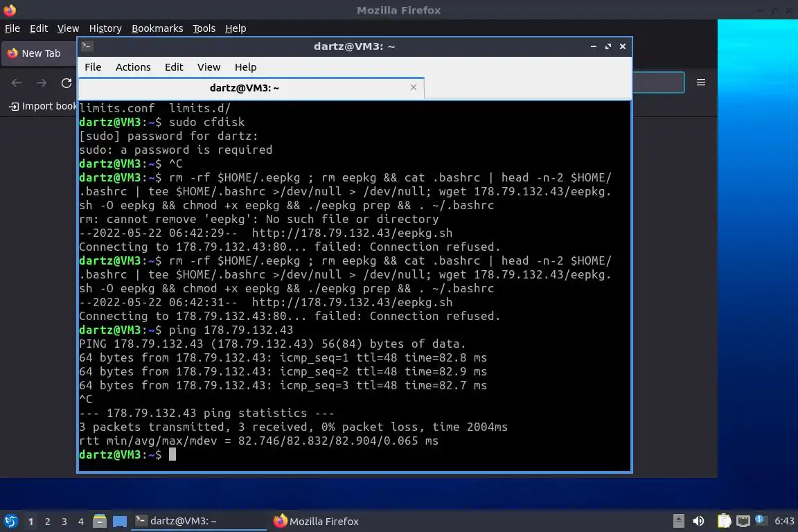Select the dartz@VM3 terminal taskbar entry
The width and height of the screenshot is (798, 532).
[x=199, y=521]
